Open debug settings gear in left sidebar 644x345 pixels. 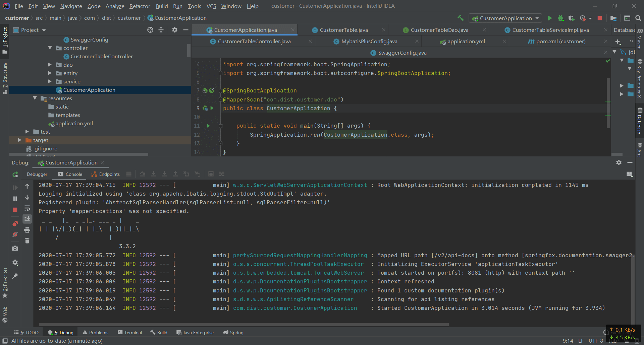[x=15, y=262]
